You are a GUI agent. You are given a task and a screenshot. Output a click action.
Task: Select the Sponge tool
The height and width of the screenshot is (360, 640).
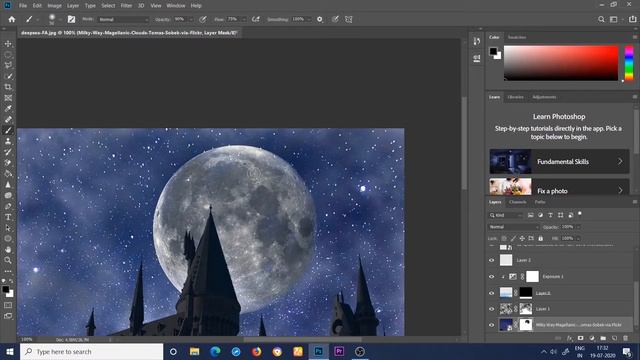click(x=8, y=196)
